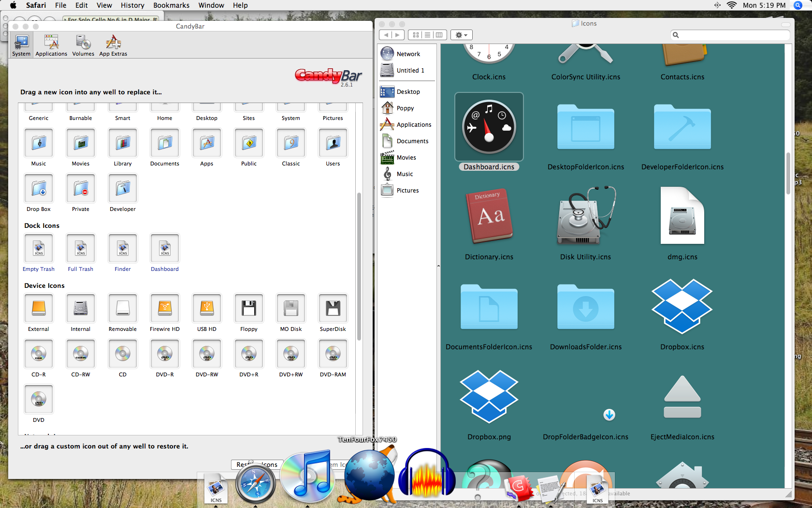Open Untitled 1 volume in Finder sidebar
812x508 pixels.
pyautogui.click(x=407, y=70)
